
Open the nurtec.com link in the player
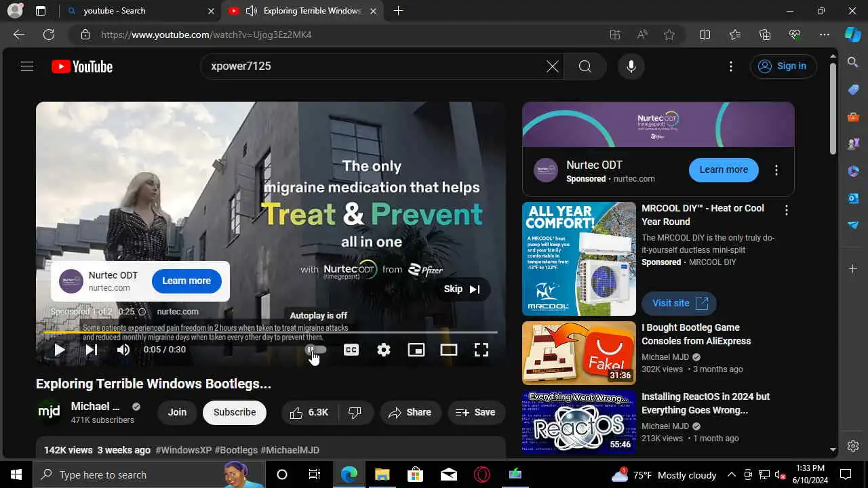pos(178,312)
